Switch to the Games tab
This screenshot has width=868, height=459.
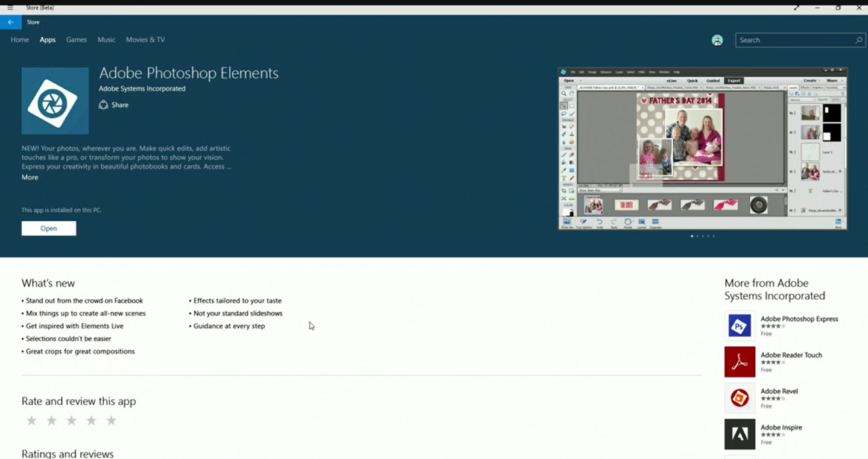point(77,40)
